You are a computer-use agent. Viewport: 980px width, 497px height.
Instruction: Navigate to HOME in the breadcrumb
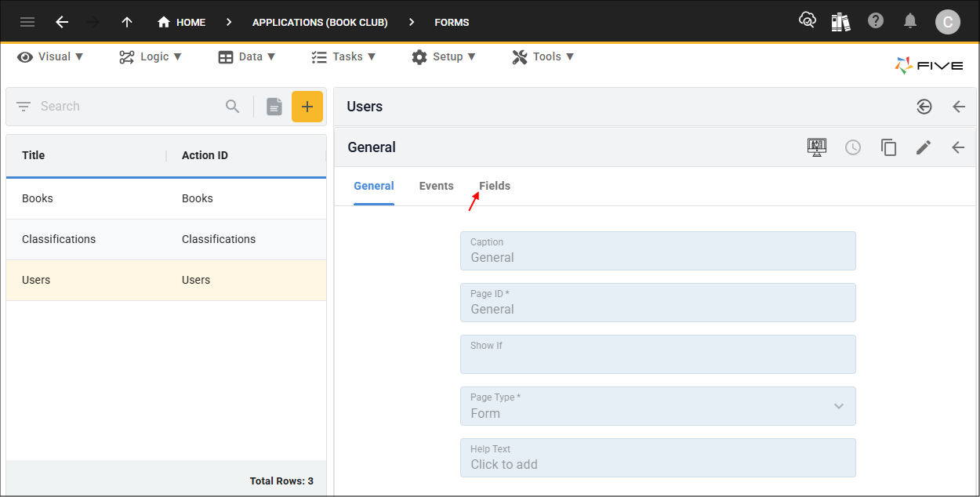[181, 22]
